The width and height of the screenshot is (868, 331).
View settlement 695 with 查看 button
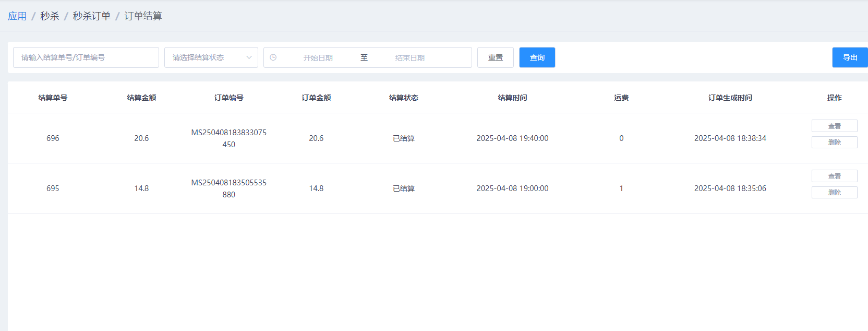click(x=834, y=176)
